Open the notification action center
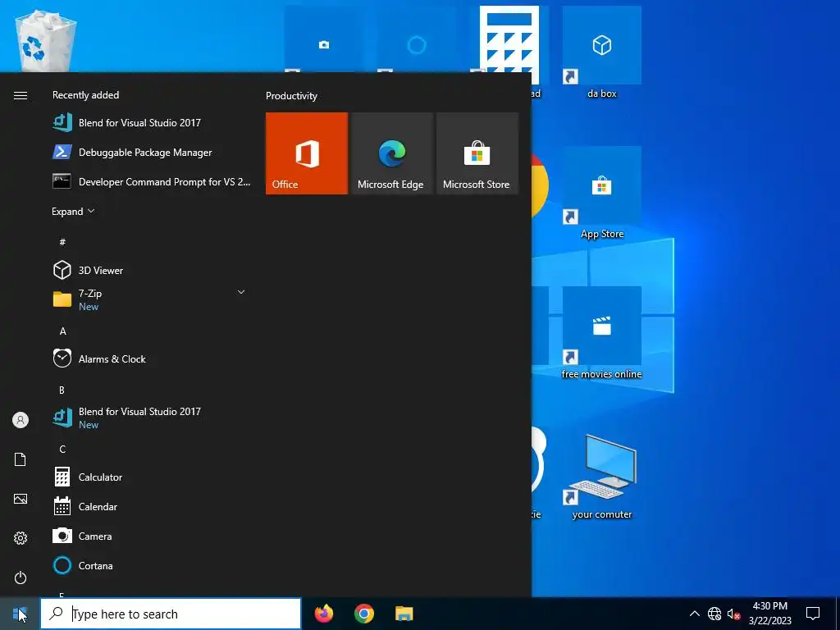Image resolution: width=840 pixels, height=630 pixels. (813, 614)
